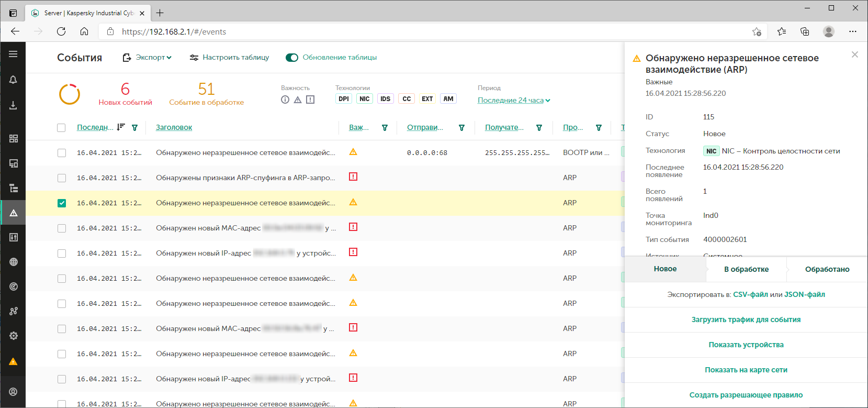The height and width of the screenshot is (408, 868).
Task: Open the notifications bell in the sidebar
Action: tap(13, 80)
